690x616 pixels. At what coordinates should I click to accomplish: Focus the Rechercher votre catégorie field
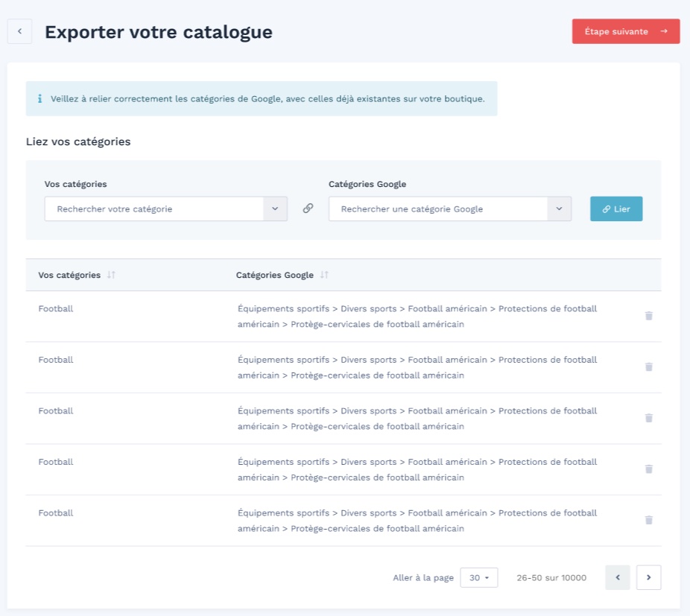tap(153, 209)
